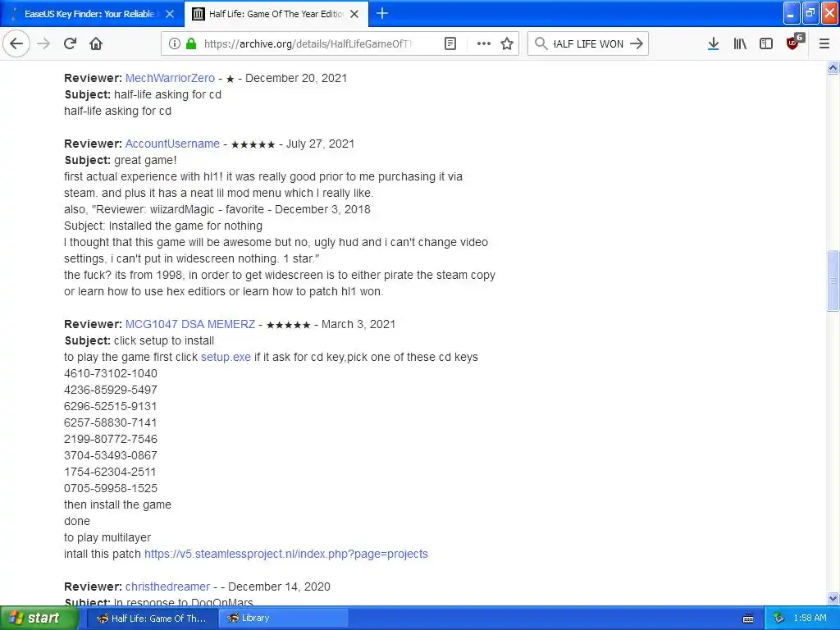Click the five-star rating next to MCG1047
Image resolution: width=840 pixels, height=630 pixels.
288,325
